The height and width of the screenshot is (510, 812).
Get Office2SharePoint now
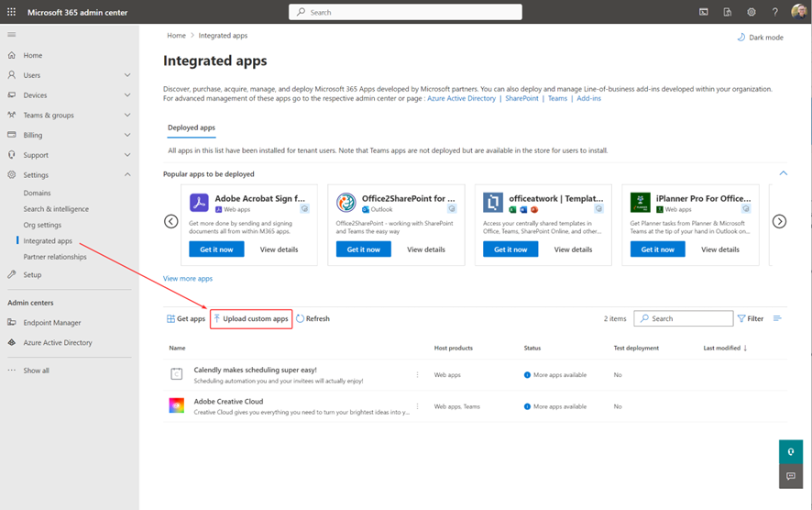[x=364, y=249]
